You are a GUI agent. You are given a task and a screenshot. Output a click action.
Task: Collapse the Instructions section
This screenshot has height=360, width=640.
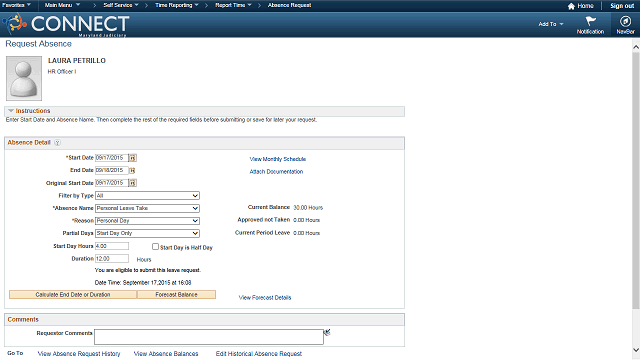click(x=11, y=111)
